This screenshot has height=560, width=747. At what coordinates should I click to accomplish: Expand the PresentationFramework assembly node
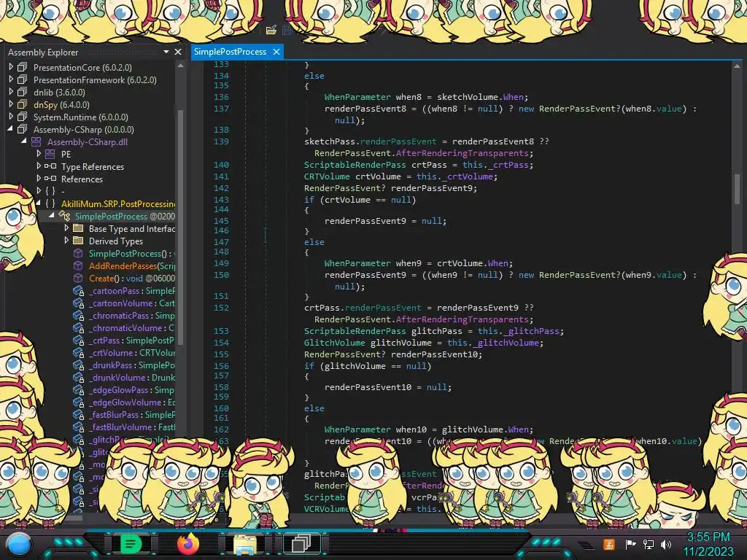pyautogui.click(x=11, y=79)
